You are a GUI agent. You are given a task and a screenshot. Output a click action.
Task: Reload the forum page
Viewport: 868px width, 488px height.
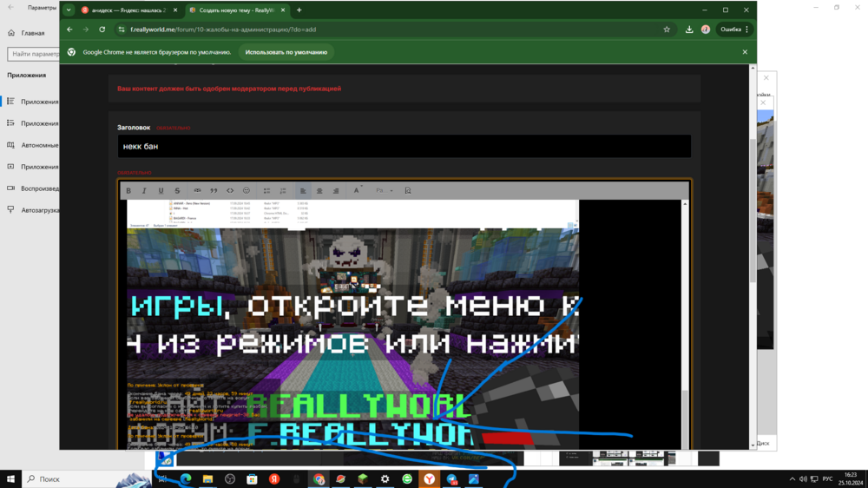(102, 30)
